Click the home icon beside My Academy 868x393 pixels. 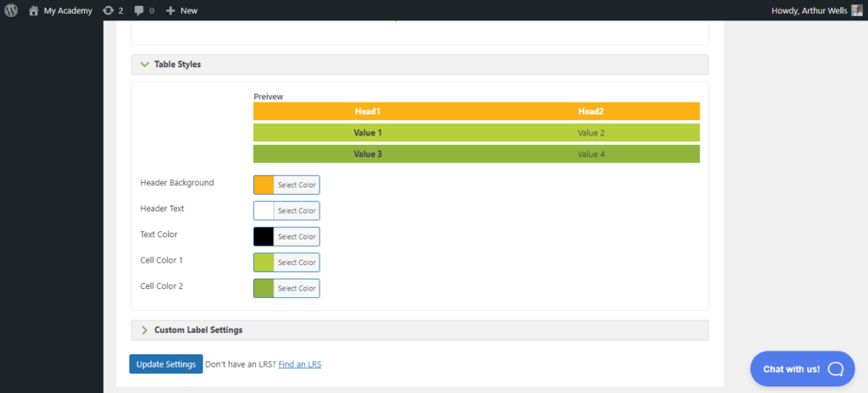(x=34, y=10)
